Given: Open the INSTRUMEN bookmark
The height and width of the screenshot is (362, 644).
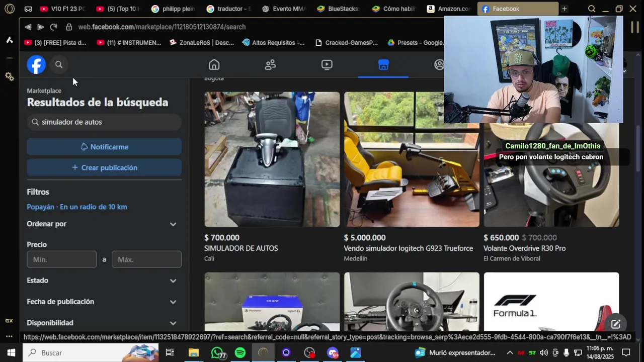Looking at the screenshot, I should tap(129, 43).
